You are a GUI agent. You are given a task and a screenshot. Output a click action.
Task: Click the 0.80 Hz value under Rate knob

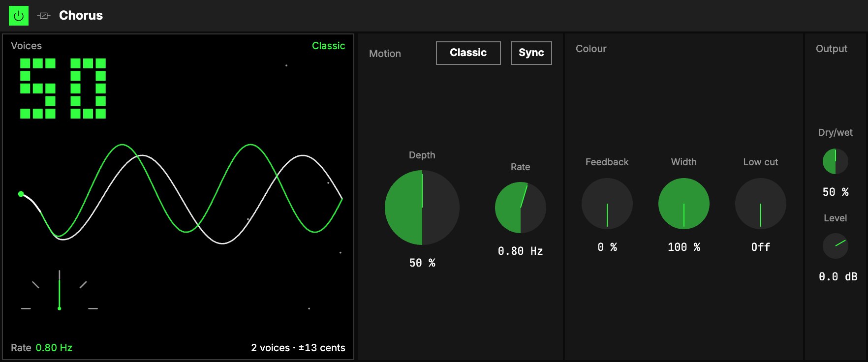(521, 251)
